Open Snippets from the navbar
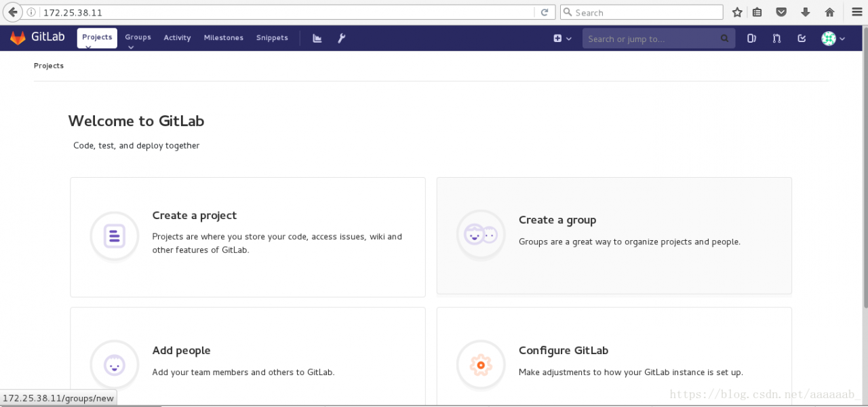This screenshot has height=407, width=868. [x=272, y=38]
